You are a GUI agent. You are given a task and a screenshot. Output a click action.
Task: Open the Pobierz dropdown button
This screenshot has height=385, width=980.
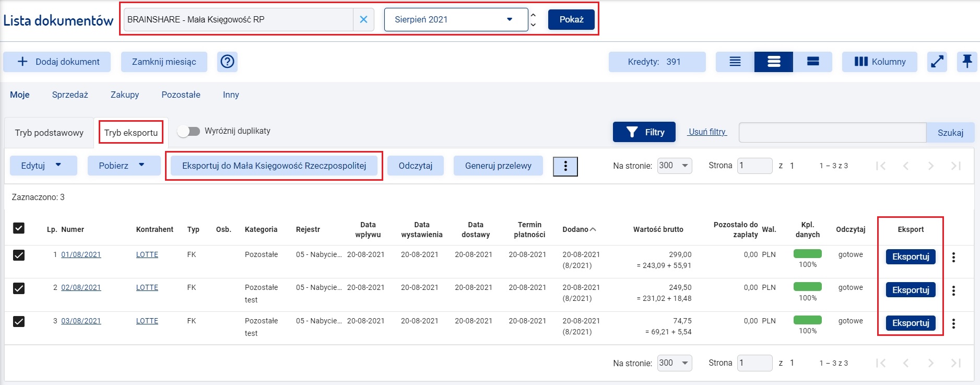pos(124,166)
